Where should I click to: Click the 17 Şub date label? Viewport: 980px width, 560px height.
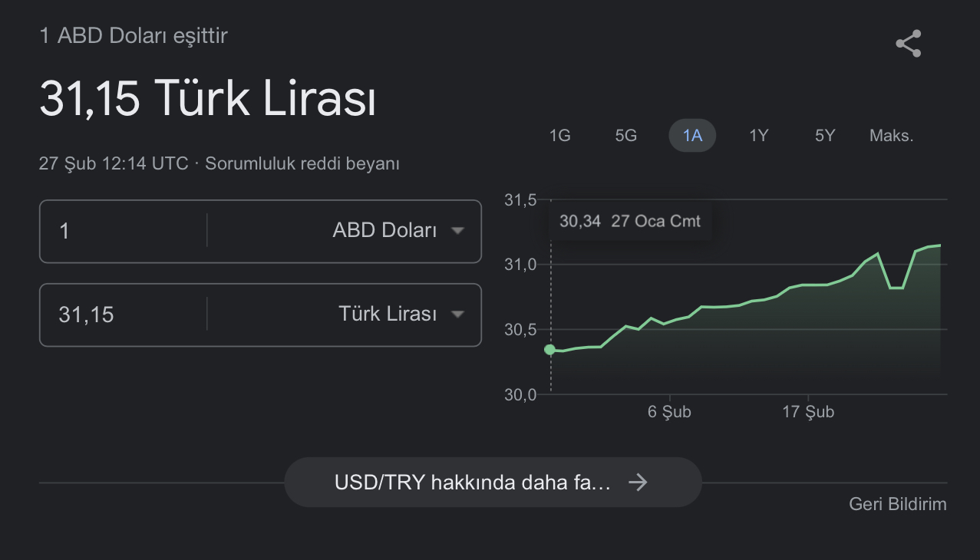808,412
